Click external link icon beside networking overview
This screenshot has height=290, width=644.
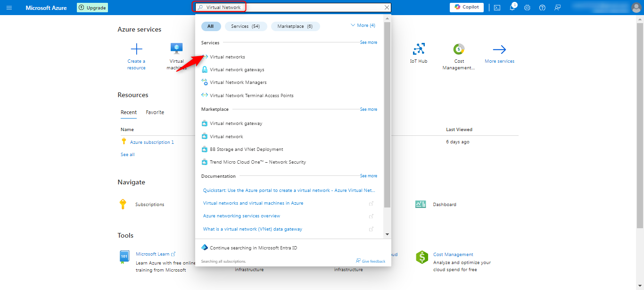(371, 216)
